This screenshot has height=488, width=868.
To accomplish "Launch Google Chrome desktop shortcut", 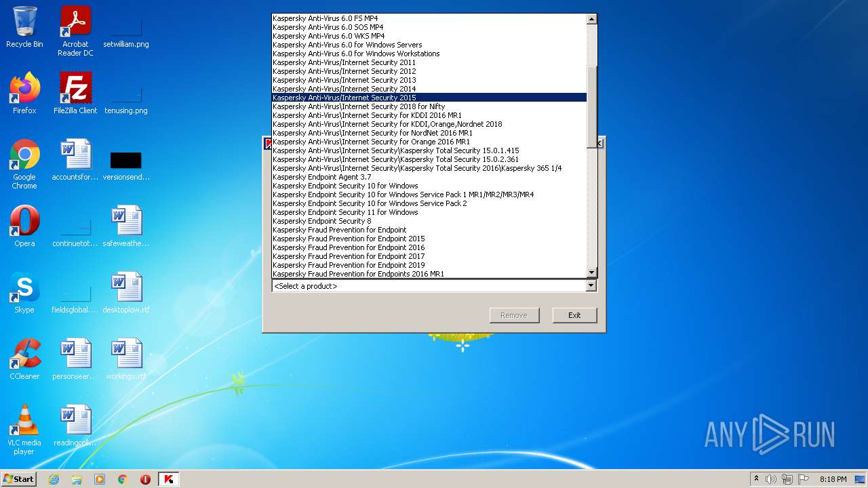I will [24, 164].
